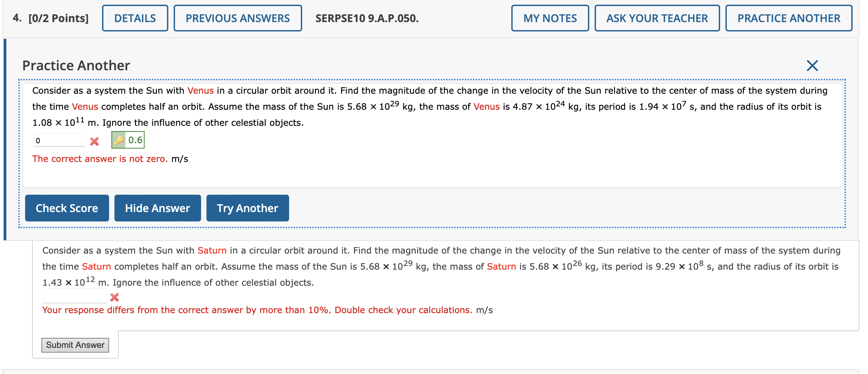Viewport: 868px width, 374px height.
Task: Close the Practice Another panel
Action: click(x=812, y=65)
